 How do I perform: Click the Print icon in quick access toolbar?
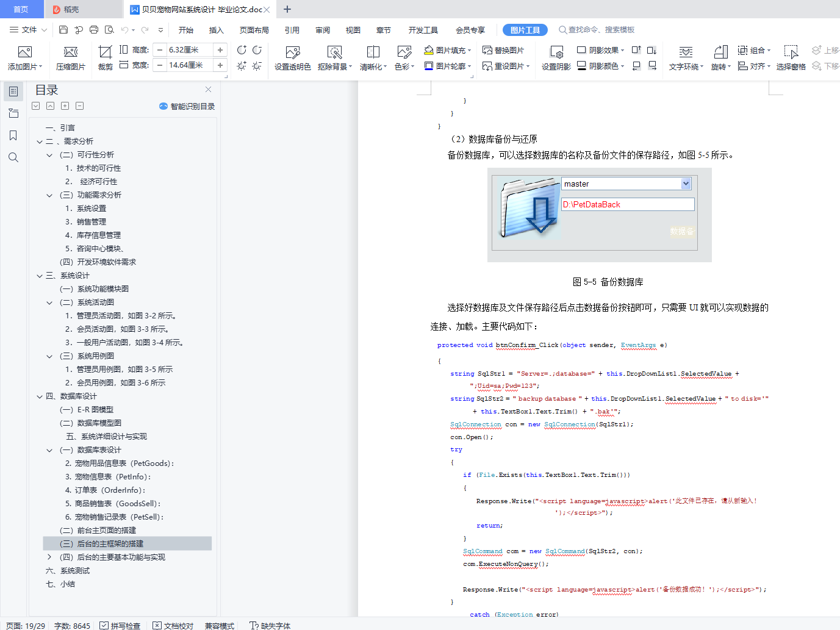(94, 29)
